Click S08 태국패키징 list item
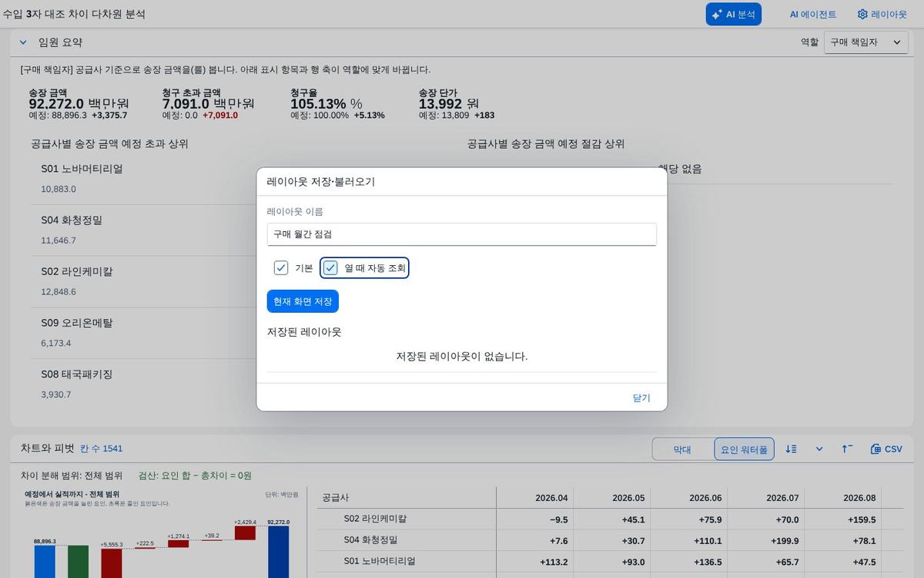Image resolution: width=924 pixels, height=578 pixels. coord(77,375)
